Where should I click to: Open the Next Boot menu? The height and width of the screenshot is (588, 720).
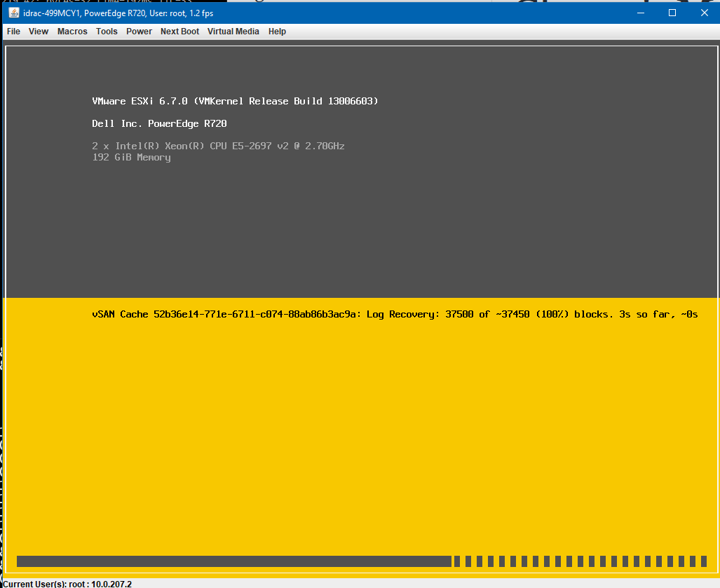click(179, 31)
